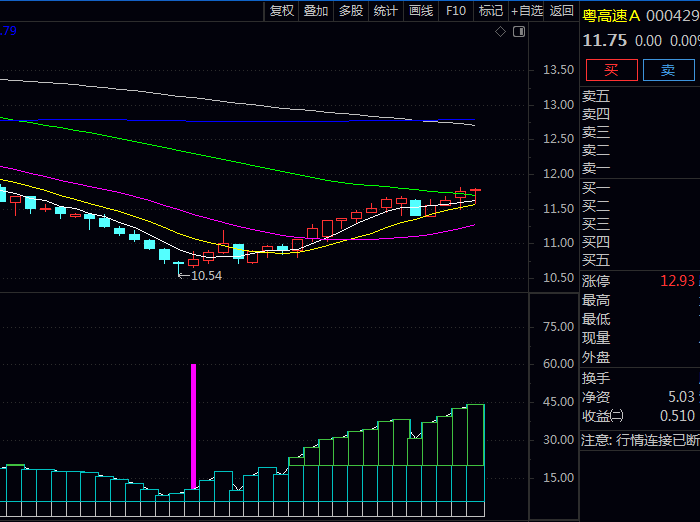Add stock with +自选 button
The image size is (700, 522).
(527, 11)
